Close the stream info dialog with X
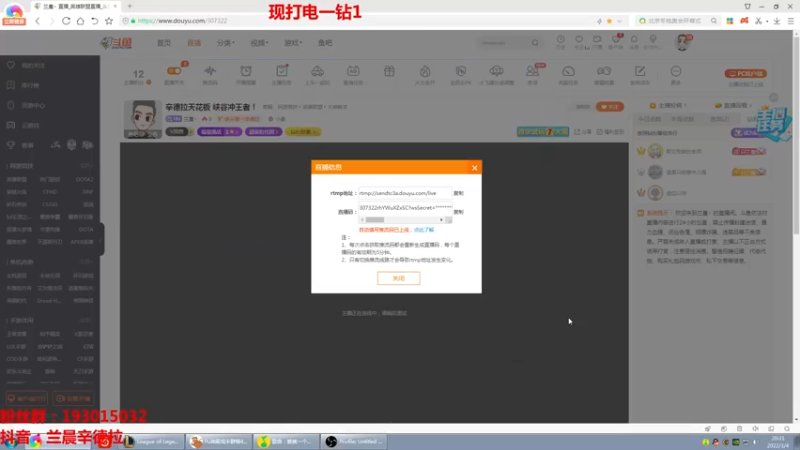Screen dimensions: 800x450 pos(474,168)
